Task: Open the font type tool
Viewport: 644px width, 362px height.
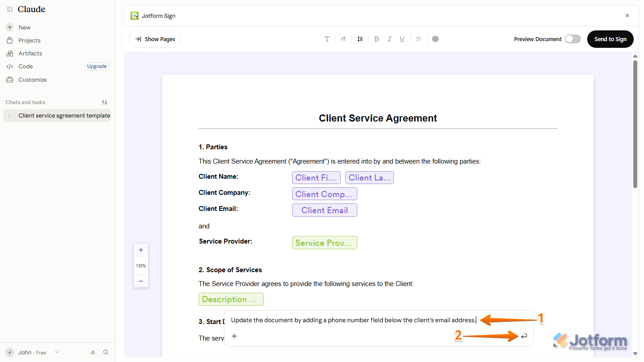Action: [327, 39]
